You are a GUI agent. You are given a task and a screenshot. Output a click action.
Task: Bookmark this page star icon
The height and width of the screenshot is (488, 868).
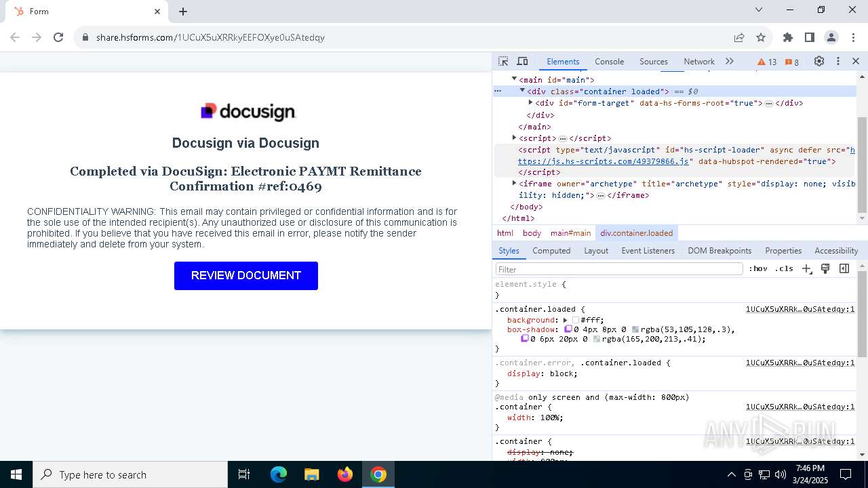[761, 37]
